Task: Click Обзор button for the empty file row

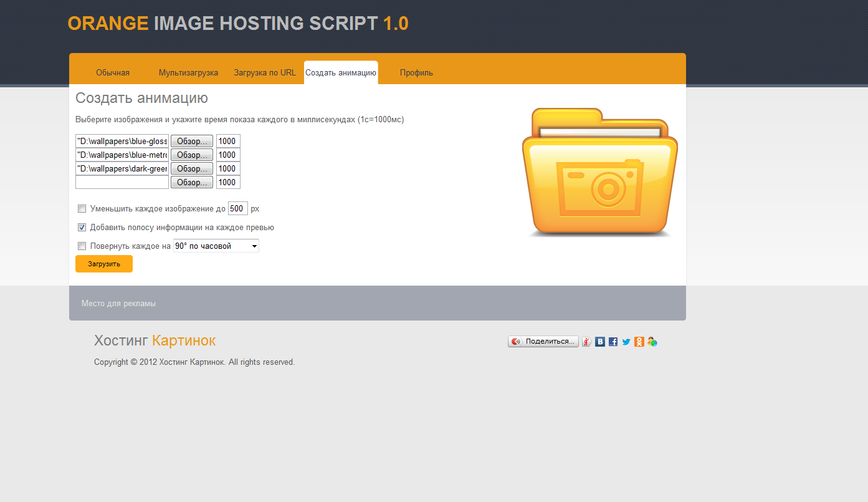Action: click(x=192, y=182)
